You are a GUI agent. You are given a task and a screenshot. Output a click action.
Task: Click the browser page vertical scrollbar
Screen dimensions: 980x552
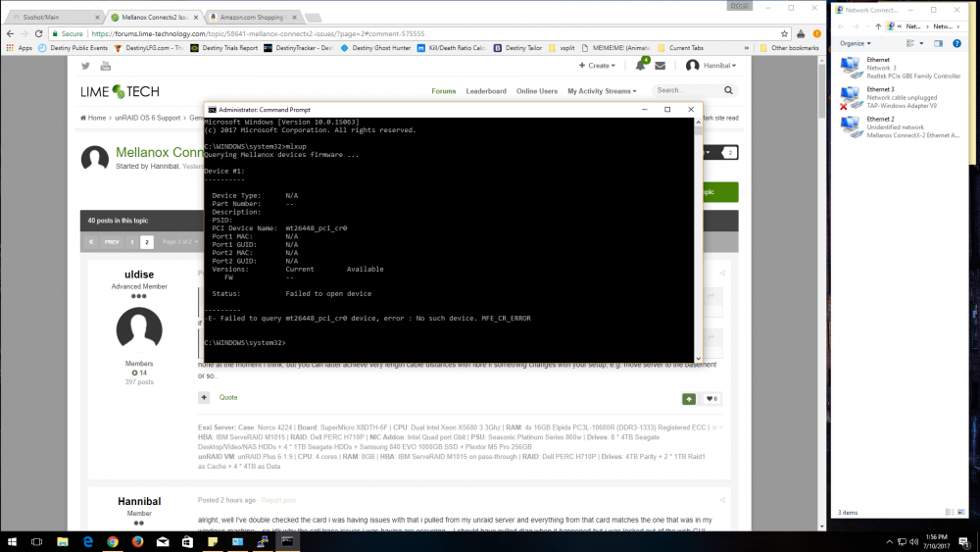pyautogui.click(x=821, y=294)
